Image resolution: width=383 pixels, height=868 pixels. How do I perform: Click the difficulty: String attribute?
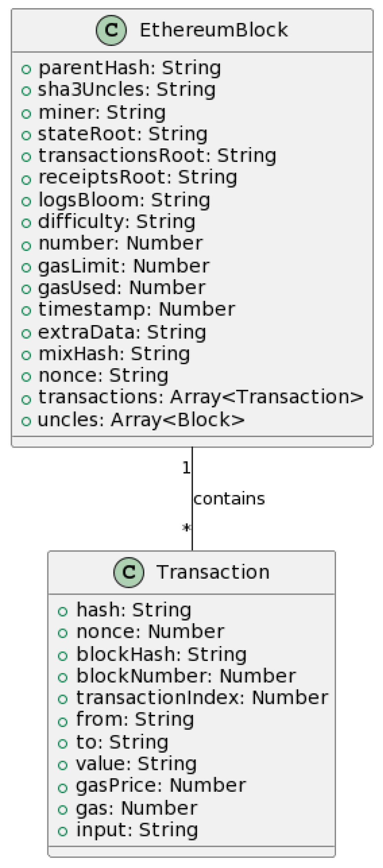(116, 222)
